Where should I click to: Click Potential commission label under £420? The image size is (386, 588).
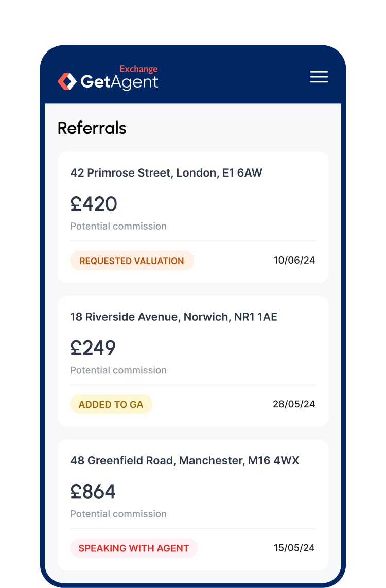click(118, 226)
